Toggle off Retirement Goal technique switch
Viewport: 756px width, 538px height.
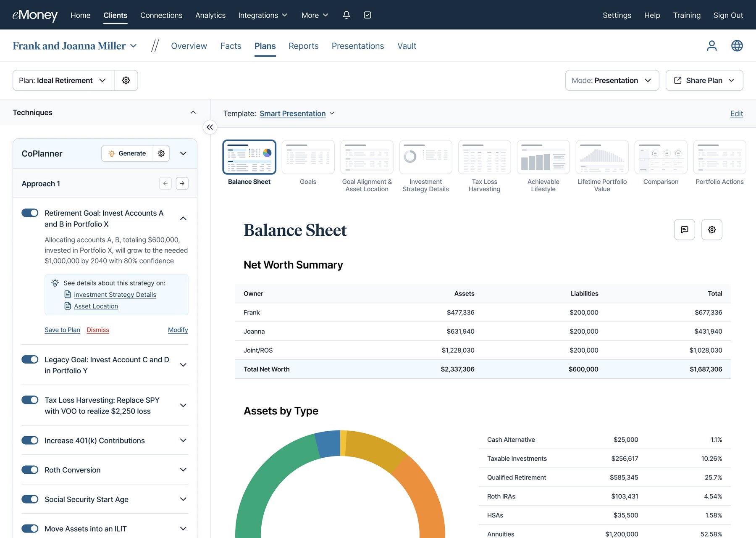(x=30, y=213)
